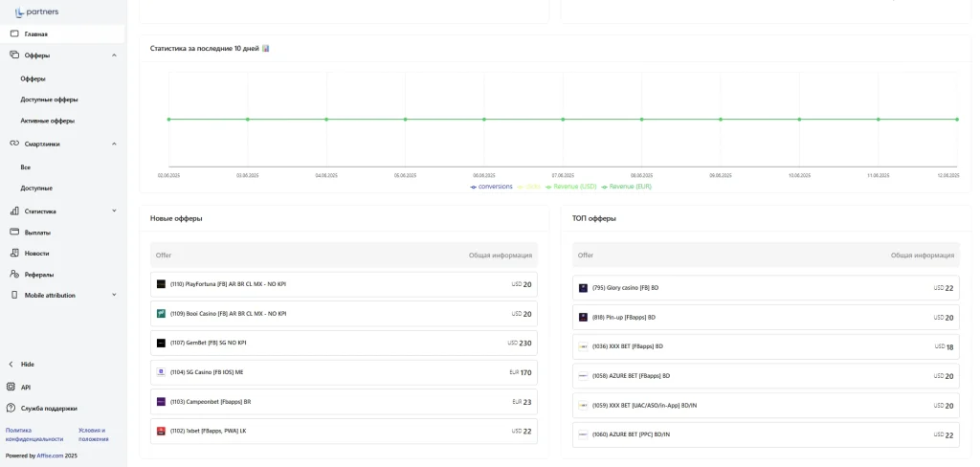
Task: Click the Статистика bar chart icon
Action: coord(14,211)
